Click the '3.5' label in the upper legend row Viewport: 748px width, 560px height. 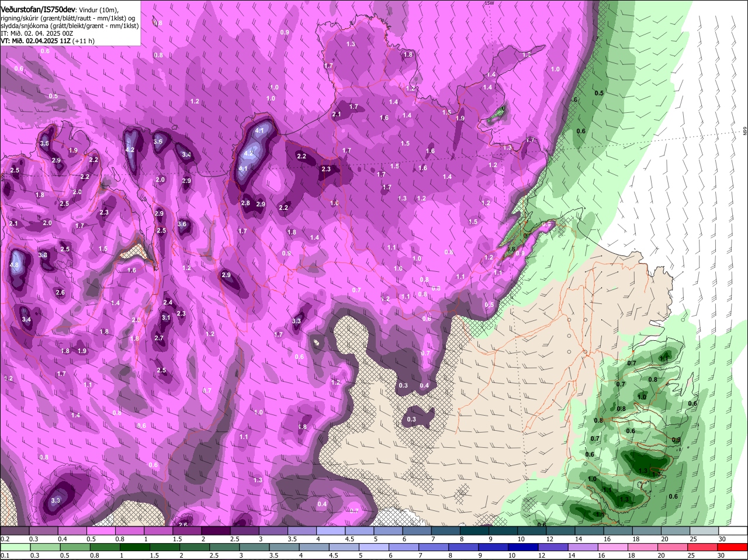click(292, 539)
